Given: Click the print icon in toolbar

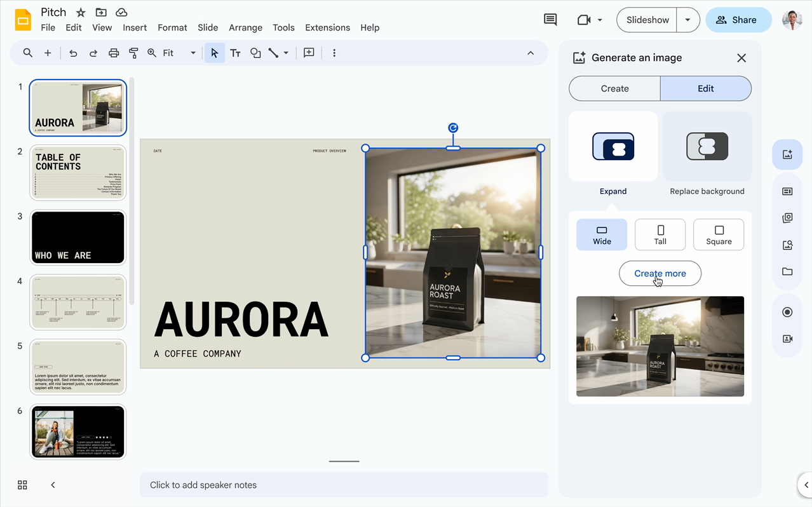Looking at the screenshot, I should tap(114, 53).
